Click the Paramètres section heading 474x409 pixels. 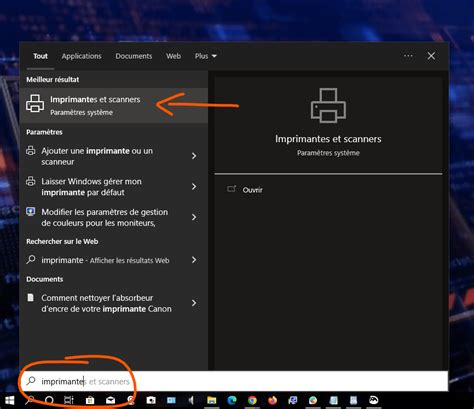tap(44, 132)
